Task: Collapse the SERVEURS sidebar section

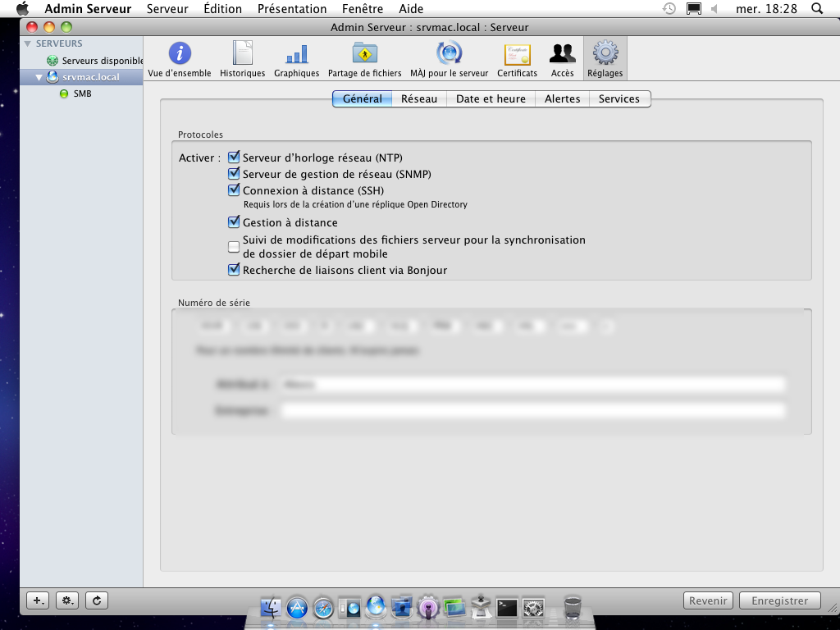Action: 29,43
